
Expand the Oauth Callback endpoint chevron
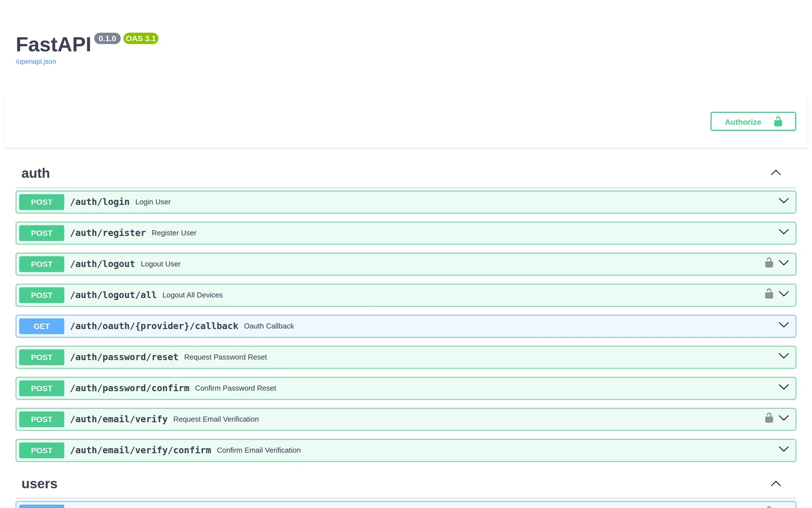point(784,325)
